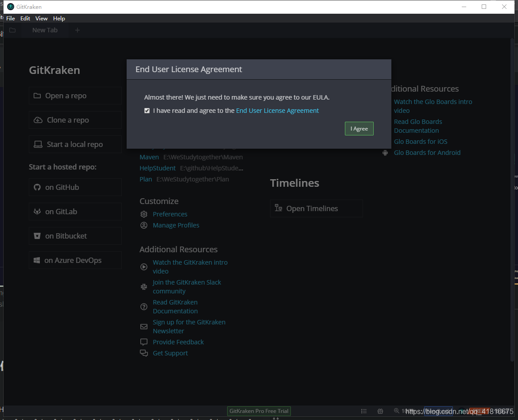Click the vertical scrollbar on right edge
Viewport: 518px width, 420px height.
[x=512, y=200]
